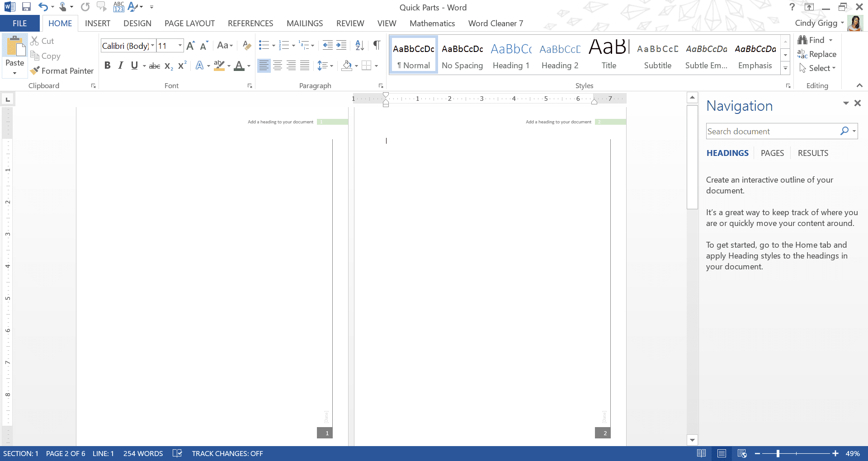Click the search magnifier in Navigation

pos(844,131)
